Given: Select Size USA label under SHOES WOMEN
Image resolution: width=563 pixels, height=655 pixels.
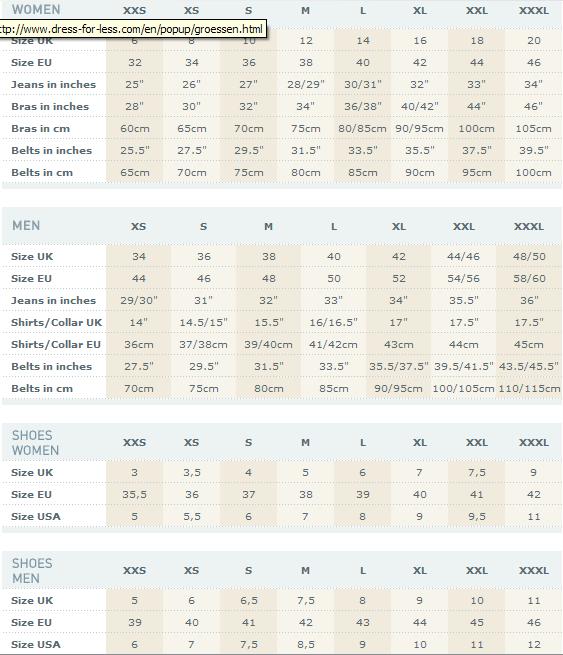Looking at the screenshot, I should (36, 517).
